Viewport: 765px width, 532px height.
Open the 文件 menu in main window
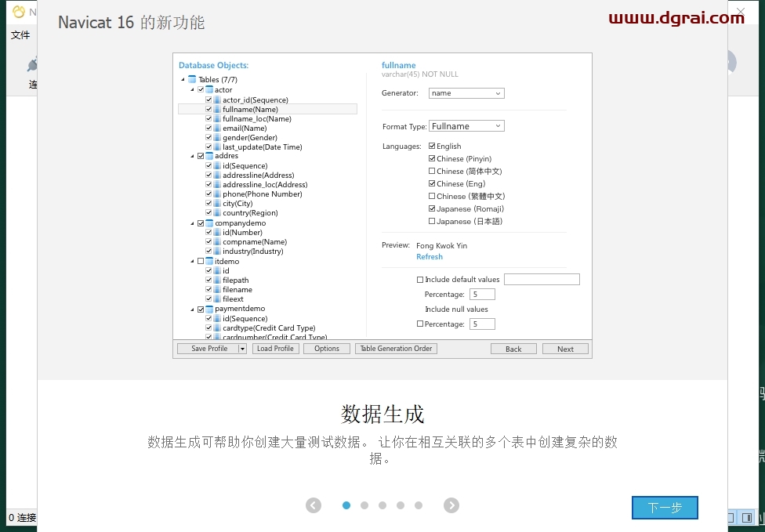point(20,35)
